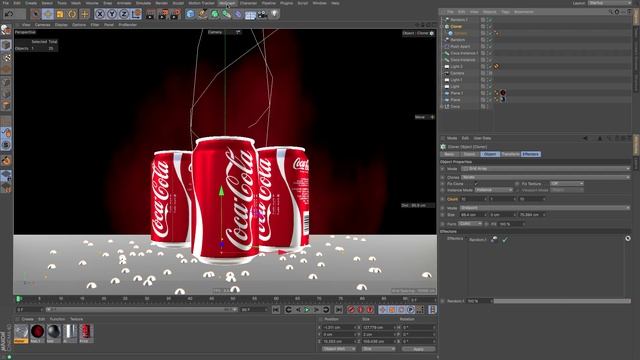
Task: Select the red sphere material thumbnail
Action: [x=37, y=332]
